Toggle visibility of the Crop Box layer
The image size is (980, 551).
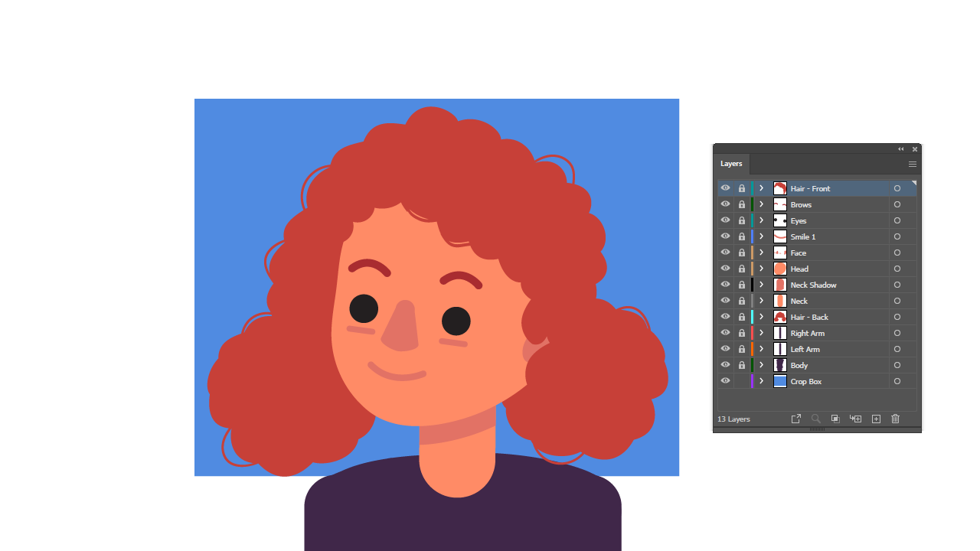725,381
